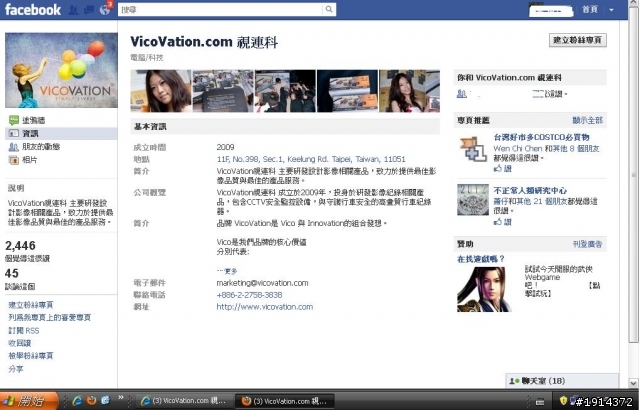This screenshot has height=410, width=640.
Task: Click the 分享 share link
Action: [16, 369]
